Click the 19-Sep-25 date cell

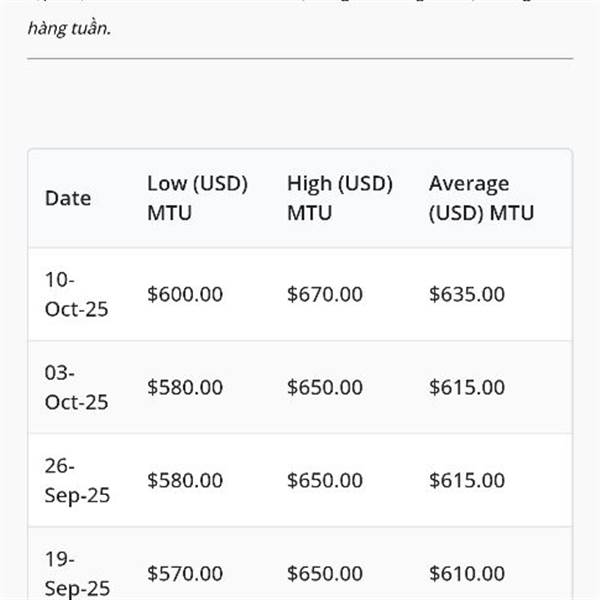[77, 573]
